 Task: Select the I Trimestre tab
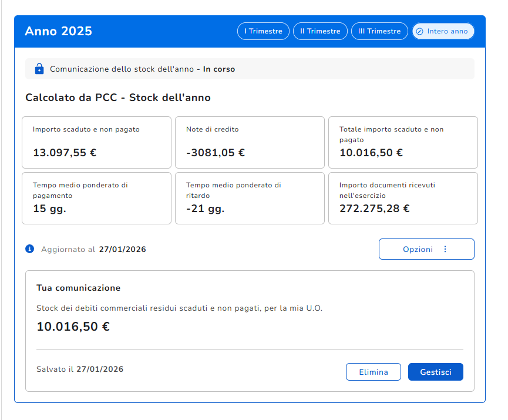263,31
